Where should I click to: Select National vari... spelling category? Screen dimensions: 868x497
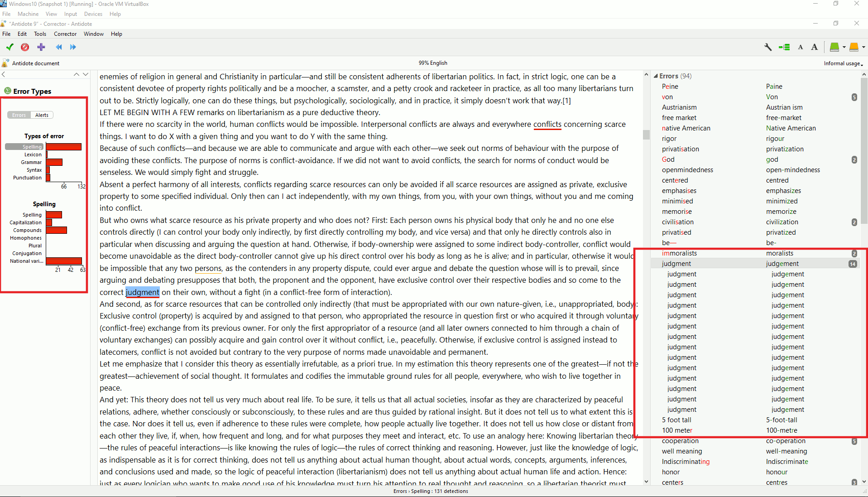(x=27, y=261)
